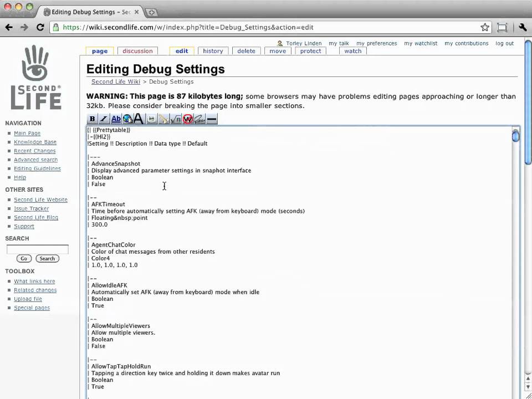The width and height of the screenshot is (532, 399).
Task: Open the Issue Tracker link
Action: coord(31,209)
